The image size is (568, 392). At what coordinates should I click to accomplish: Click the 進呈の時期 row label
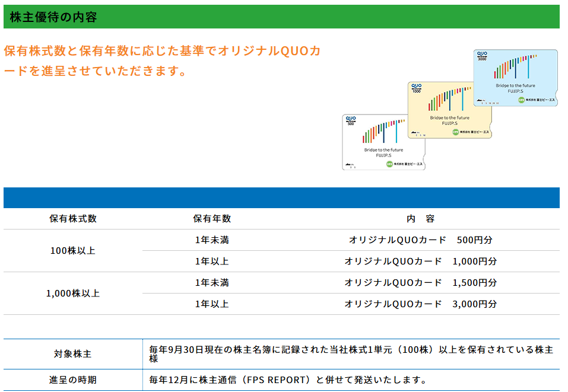(73, 380)
